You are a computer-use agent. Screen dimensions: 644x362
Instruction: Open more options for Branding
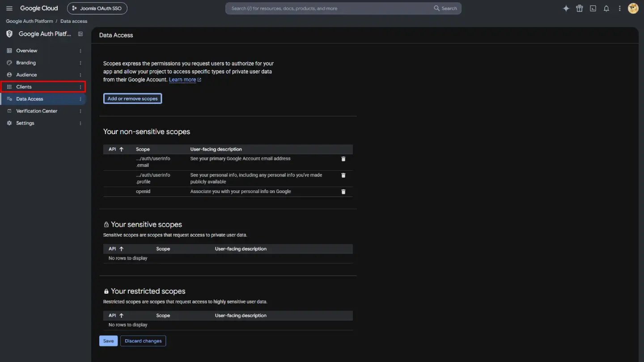80,63
